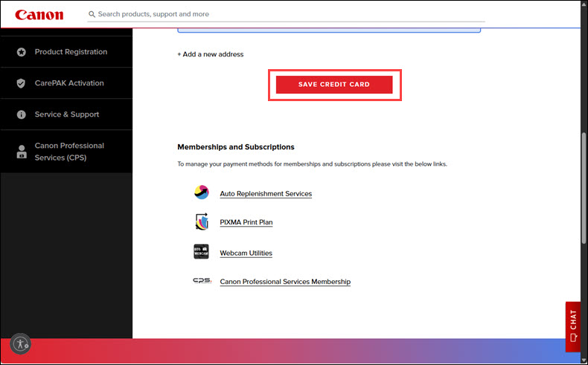Open Webcam Utilities link
Screen dimensions: 588x365
pyautogui.click(x=246, y=253)
